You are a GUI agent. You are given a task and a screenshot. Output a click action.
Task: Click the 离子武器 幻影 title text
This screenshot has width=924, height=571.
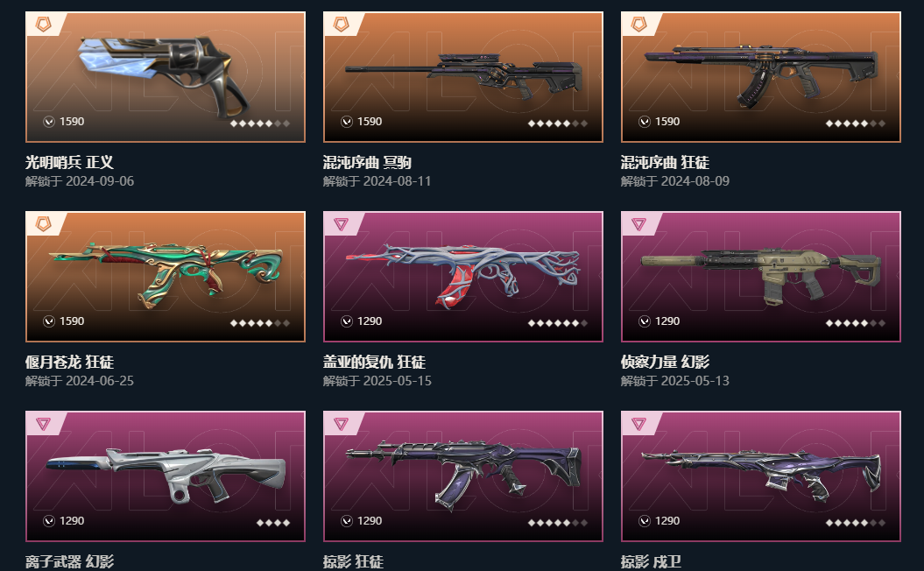tap(69, 561)
